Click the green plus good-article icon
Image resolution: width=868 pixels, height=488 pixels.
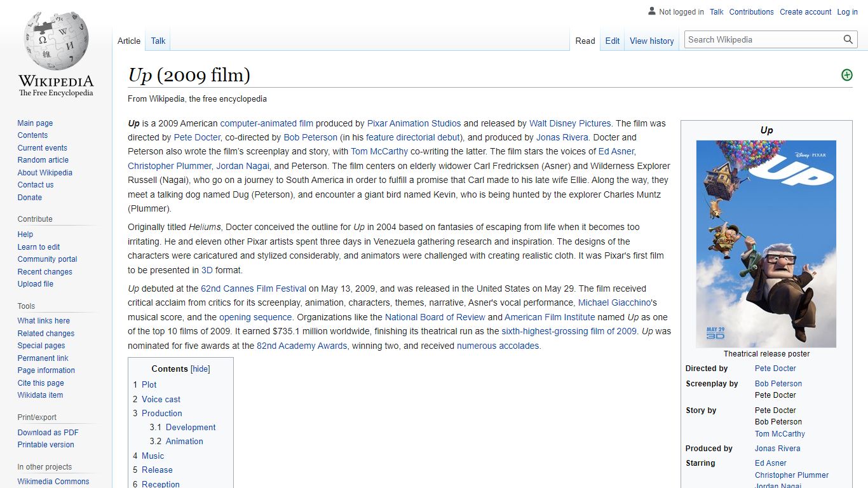[846, 75]
